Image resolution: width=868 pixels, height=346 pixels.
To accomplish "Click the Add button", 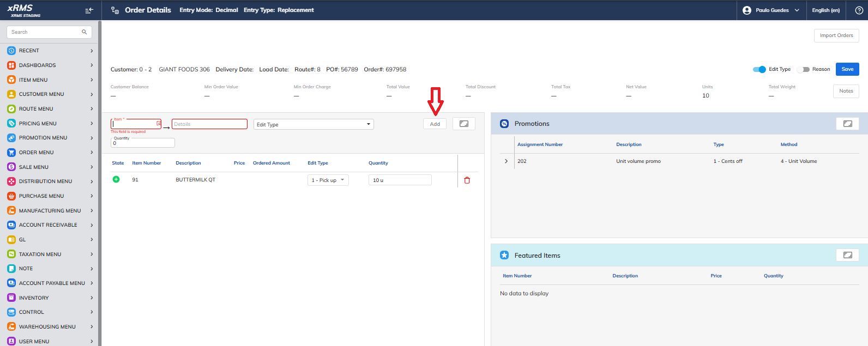I will 435,124.
